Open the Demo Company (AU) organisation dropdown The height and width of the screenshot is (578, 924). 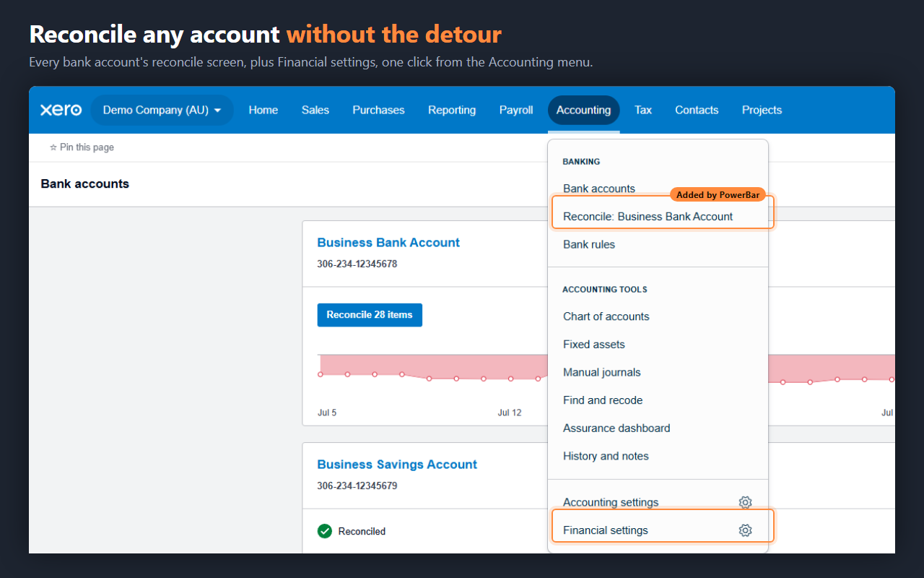pos(162,110)
